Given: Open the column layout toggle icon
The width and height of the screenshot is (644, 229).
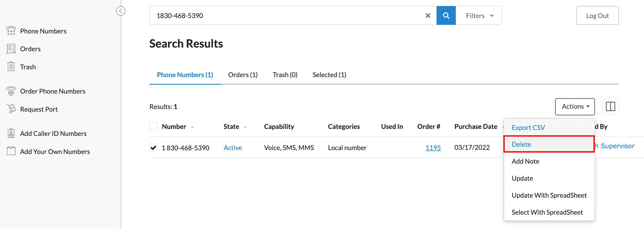Looking at the screenshot, I should pos(610,106).
